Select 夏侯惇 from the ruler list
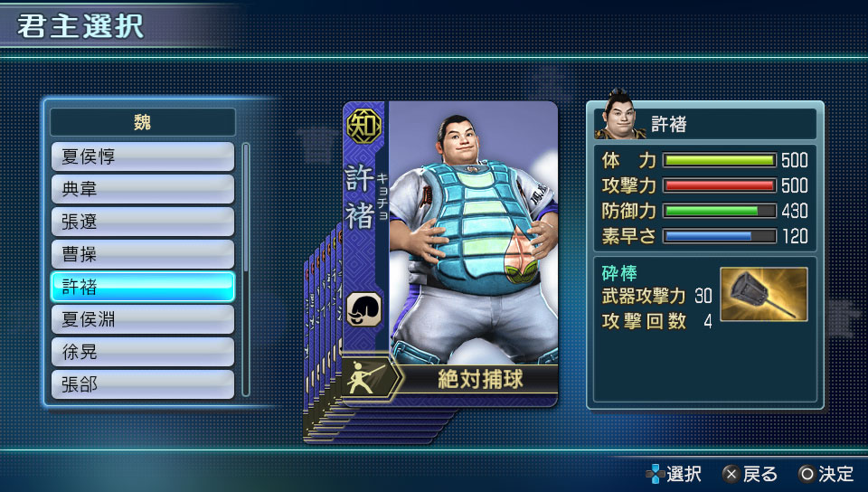This screenshot has height=492, width=868. [143, 156]
